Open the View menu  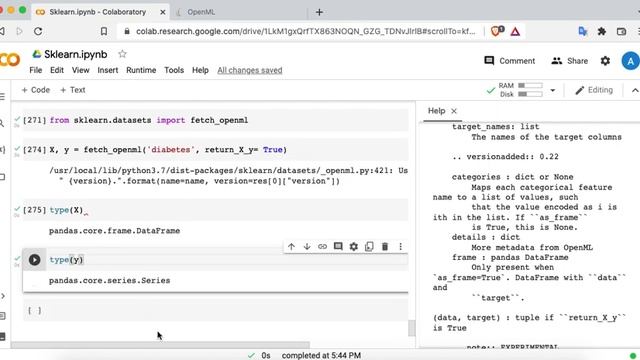point(80,70)
